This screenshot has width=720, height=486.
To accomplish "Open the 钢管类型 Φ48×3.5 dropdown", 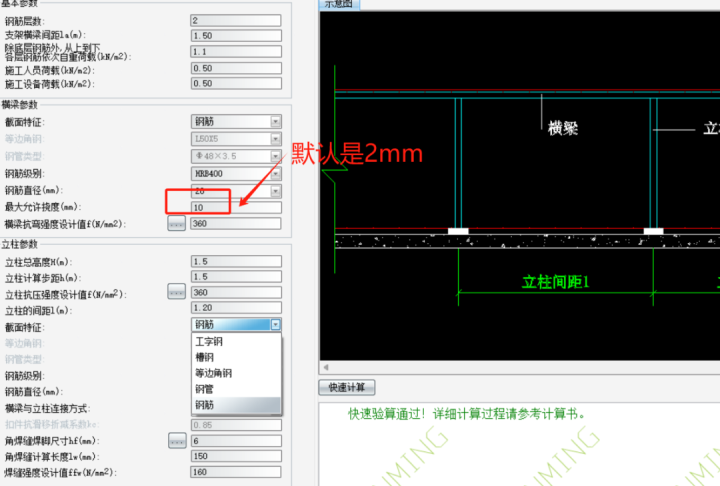I will click(x=236, y=156).
